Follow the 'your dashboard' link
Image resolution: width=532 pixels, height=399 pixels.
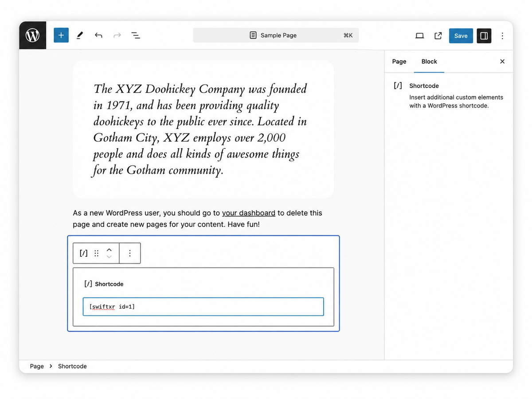(249, 213)
